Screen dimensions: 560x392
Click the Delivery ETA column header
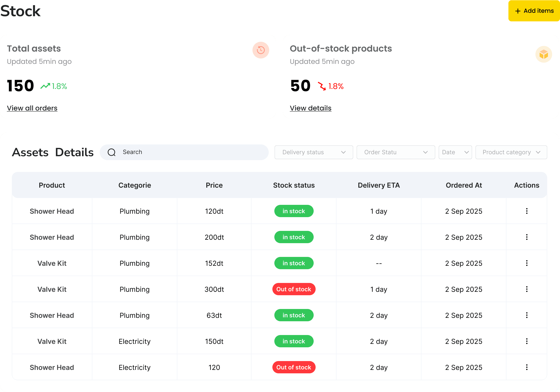[379, 185]
